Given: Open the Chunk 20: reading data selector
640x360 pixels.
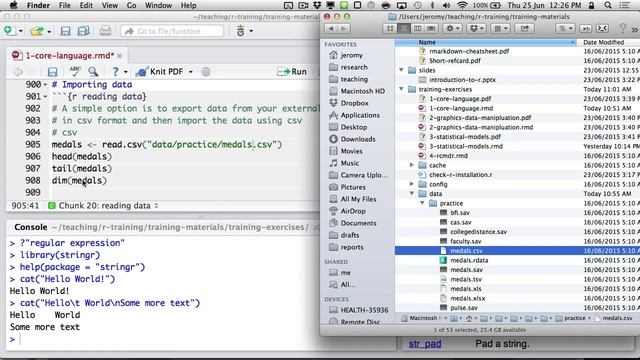Looking at the screenshot, I should pos(104,206).
